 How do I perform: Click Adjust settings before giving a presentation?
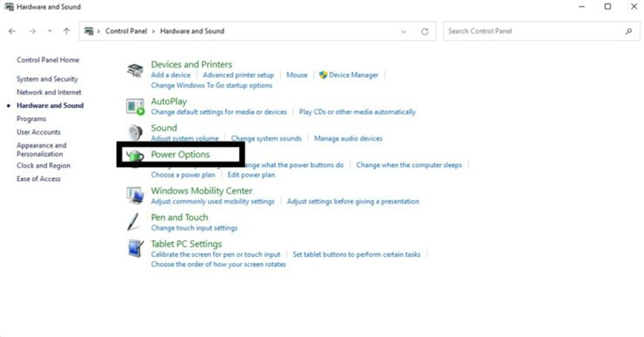tap(353, 202)
